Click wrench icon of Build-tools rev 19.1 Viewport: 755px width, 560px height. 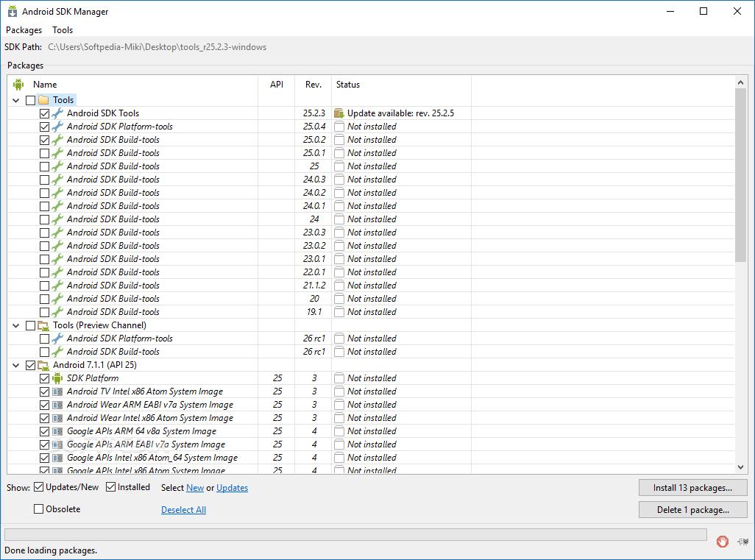57,312
